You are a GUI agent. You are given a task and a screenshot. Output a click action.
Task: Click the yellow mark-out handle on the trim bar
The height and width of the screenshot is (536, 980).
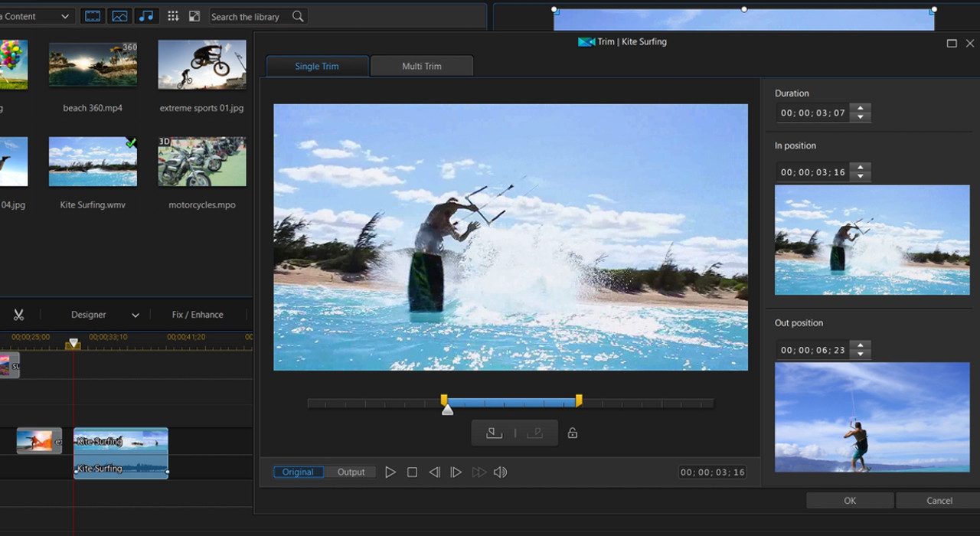pyautogui.click(x=579, y=400)
